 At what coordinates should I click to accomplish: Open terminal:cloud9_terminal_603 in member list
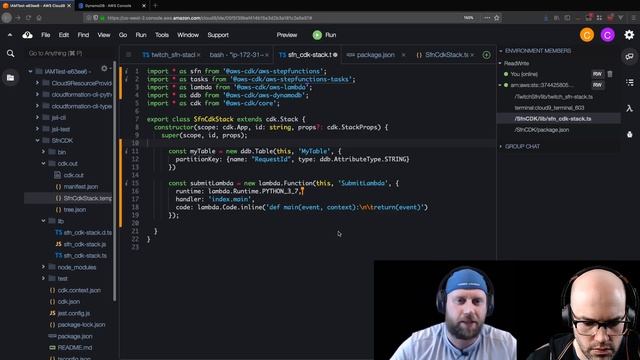[549, 108]
